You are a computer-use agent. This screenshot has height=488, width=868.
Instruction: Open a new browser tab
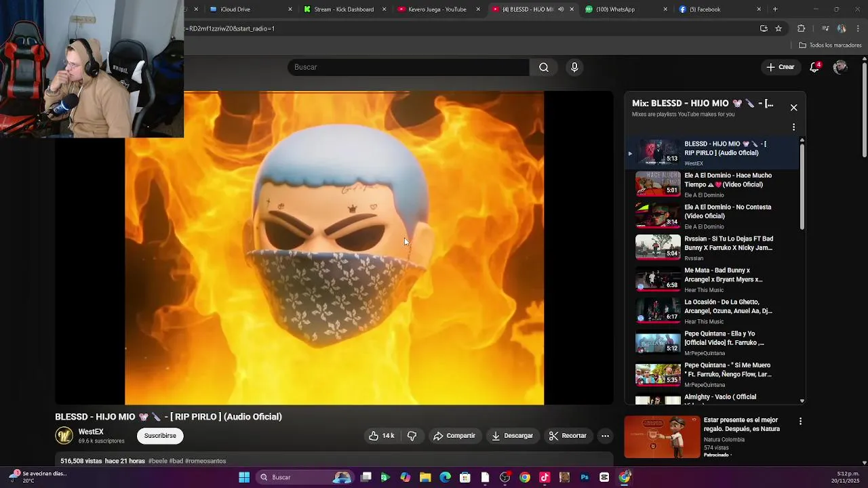(775, 9)
